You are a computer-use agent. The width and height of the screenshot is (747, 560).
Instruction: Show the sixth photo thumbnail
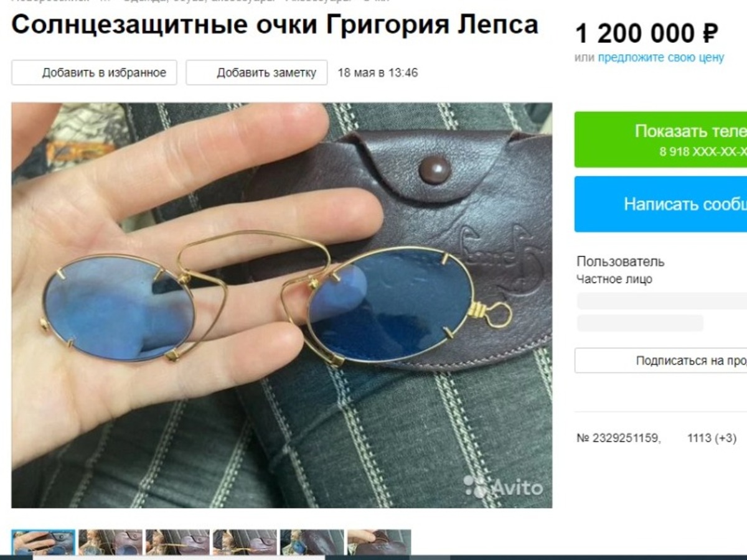pos(379,542)
